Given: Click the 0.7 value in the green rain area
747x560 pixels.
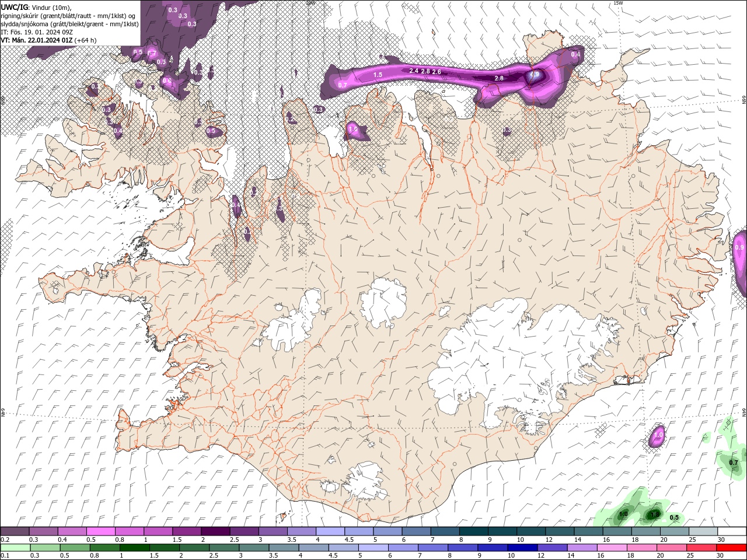Looking at the screenshot, I should coord(734,463).
